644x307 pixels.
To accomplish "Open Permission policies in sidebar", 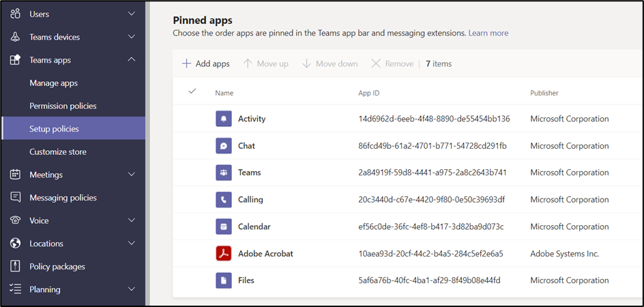I will pyautogui.click(x=63, y=106).
